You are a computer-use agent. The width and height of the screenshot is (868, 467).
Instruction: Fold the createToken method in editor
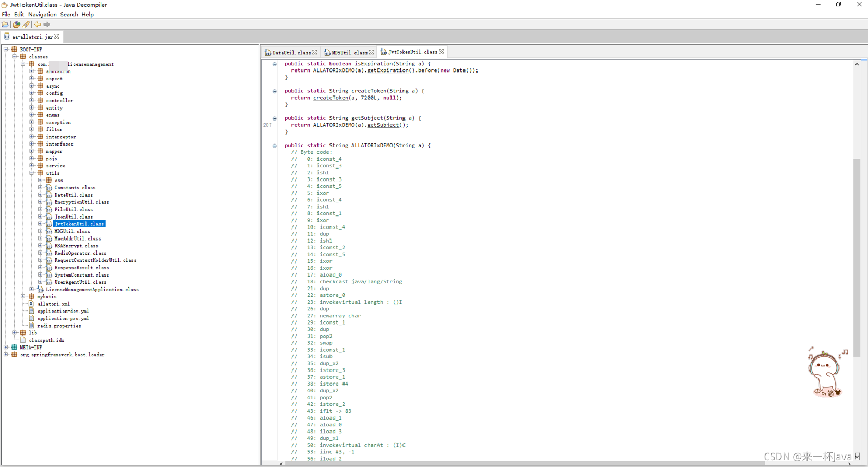275,91
